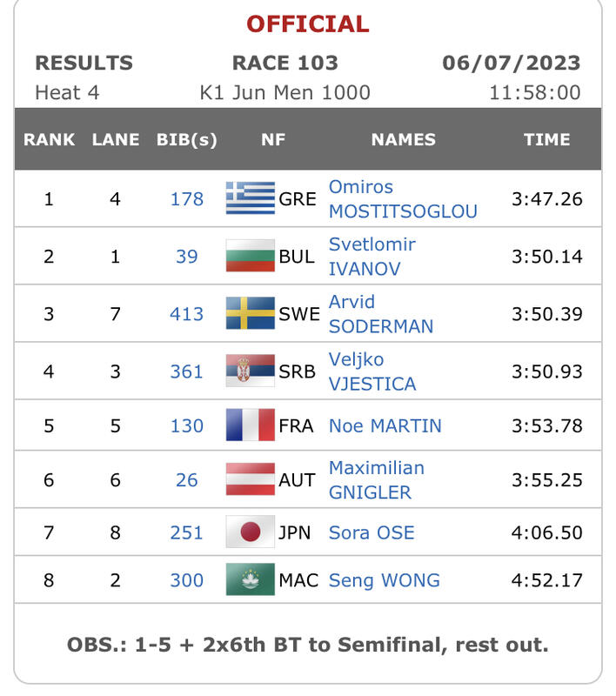Image resolution: width=616 pixels, height=696 pixels.
Task: Click the Japan flag icon
Action: tap(250, 532)
